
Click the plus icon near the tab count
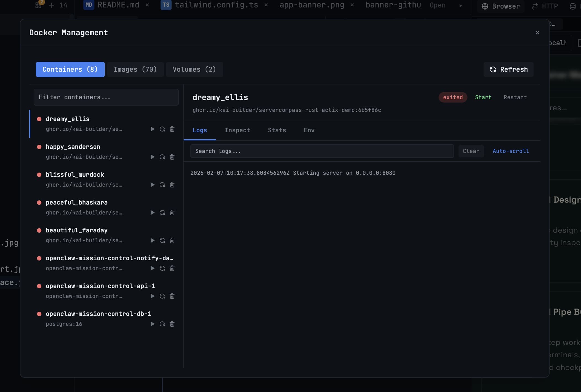click(51, 5)
